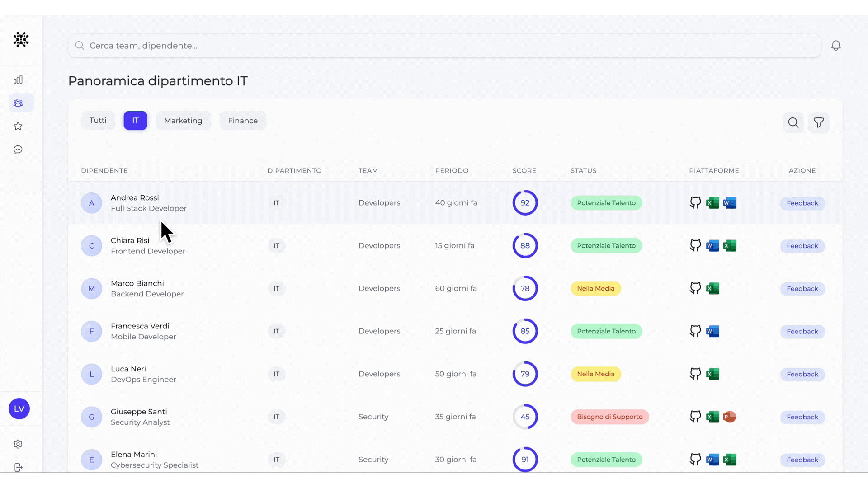
Task: Click GitHub icon in Luca Neri row
Action: [x=695, y=374]
